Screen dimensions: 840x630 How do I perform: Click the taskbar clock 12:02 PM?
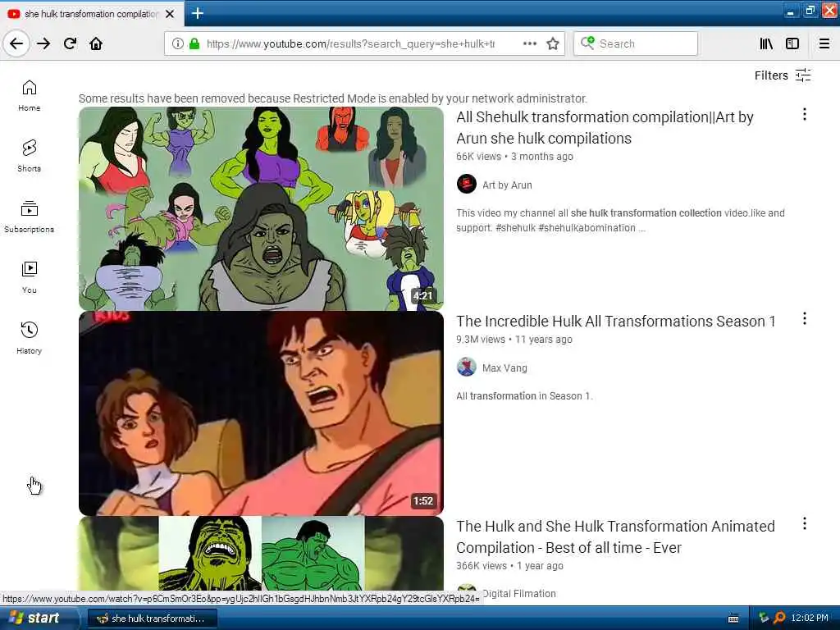point(810,618)
